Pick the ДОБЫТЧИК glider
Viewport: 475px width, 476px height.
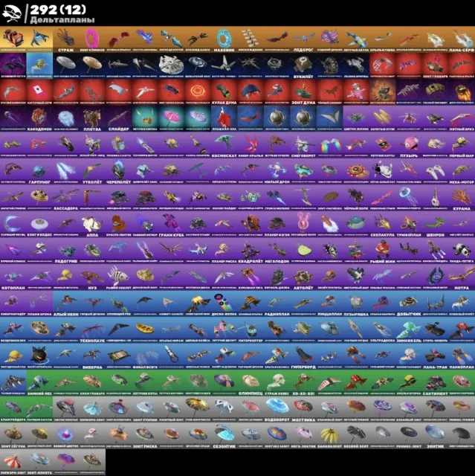pos(409,303)
